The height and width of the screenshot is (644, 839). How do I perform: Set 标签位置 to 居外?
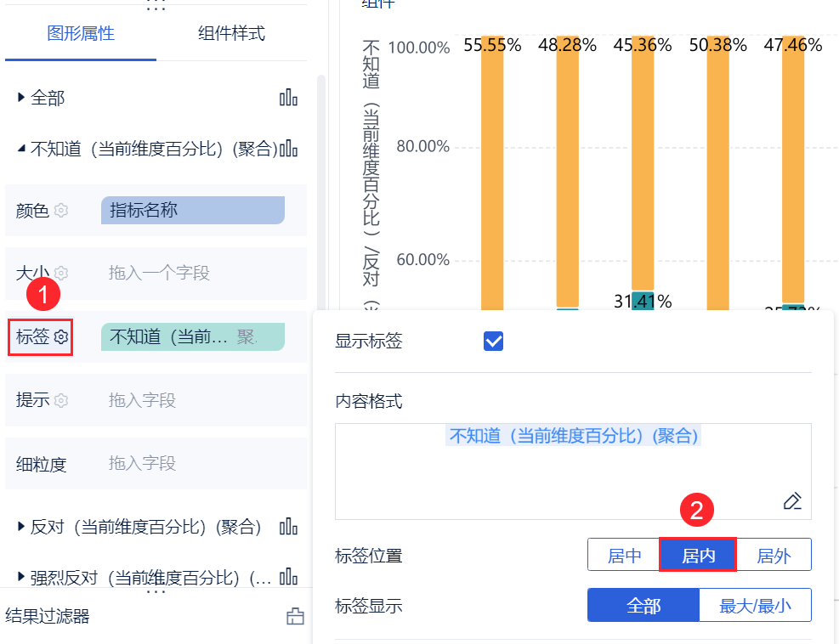pyautogui.click(x=774, y=556)
